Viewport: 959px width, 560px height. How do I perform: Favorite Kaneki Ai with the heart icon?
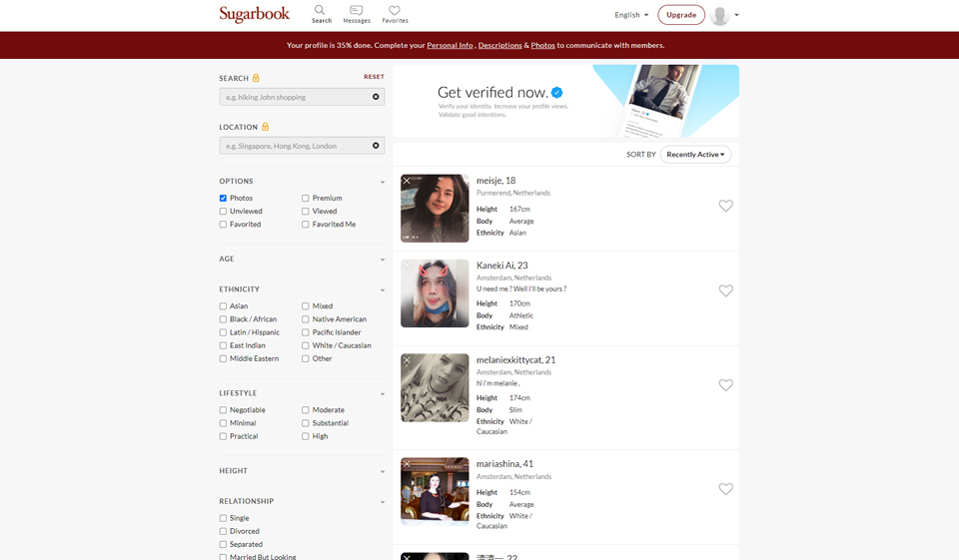click(725, 291)
